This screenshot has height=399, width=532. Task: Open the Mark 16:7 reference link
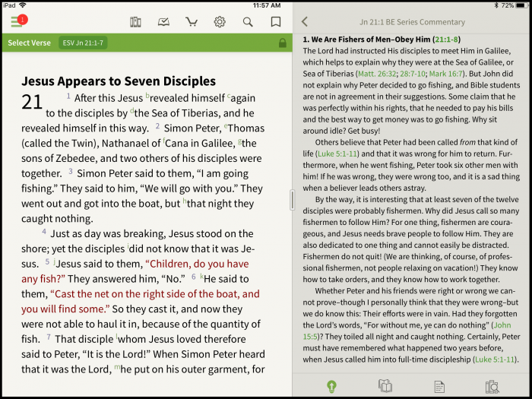tap(445, 74)
